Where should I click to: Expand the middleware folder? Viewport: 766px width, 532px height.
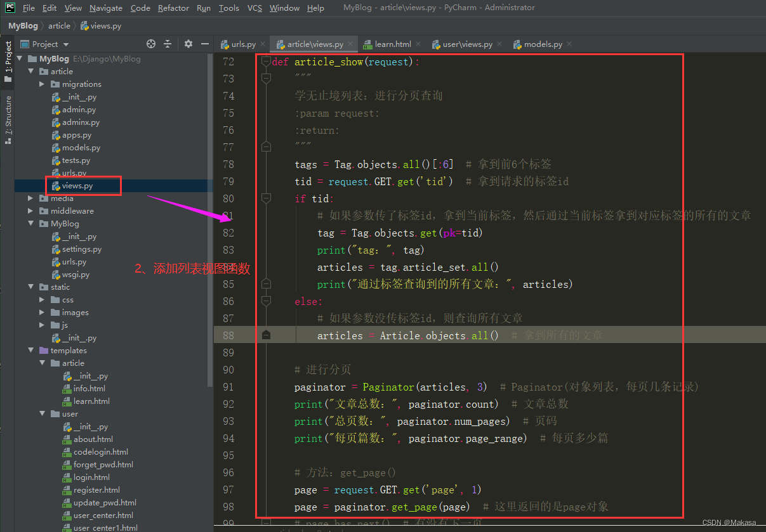point(31,211)
